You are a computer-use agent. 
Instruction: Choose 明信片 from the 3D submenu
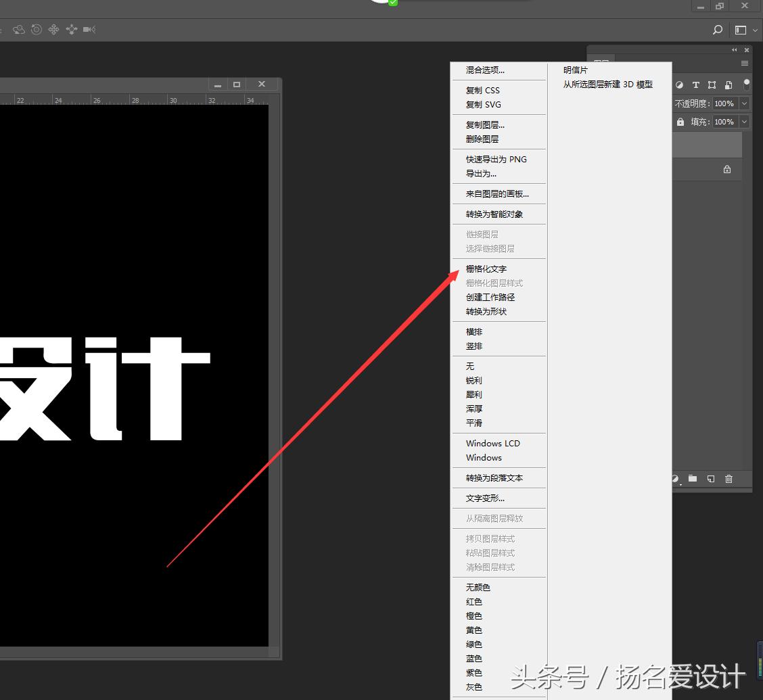tap(576, 70)
